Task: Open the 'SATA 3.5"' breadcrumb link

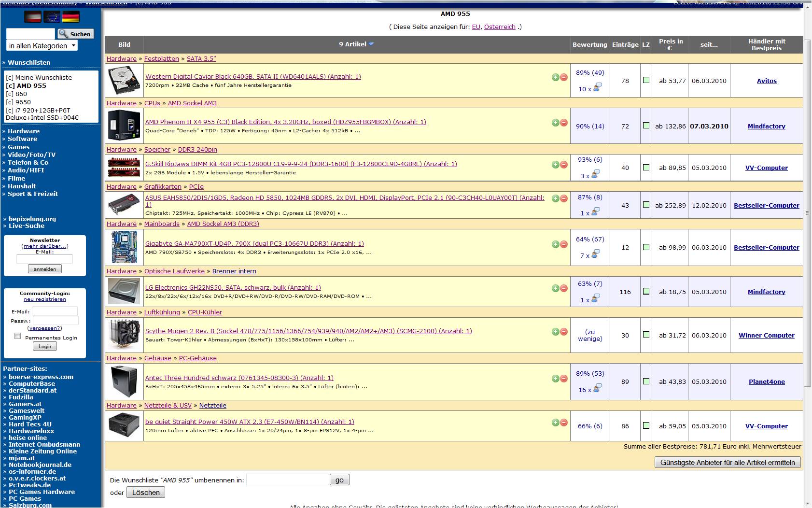Action: click(201, 58)
